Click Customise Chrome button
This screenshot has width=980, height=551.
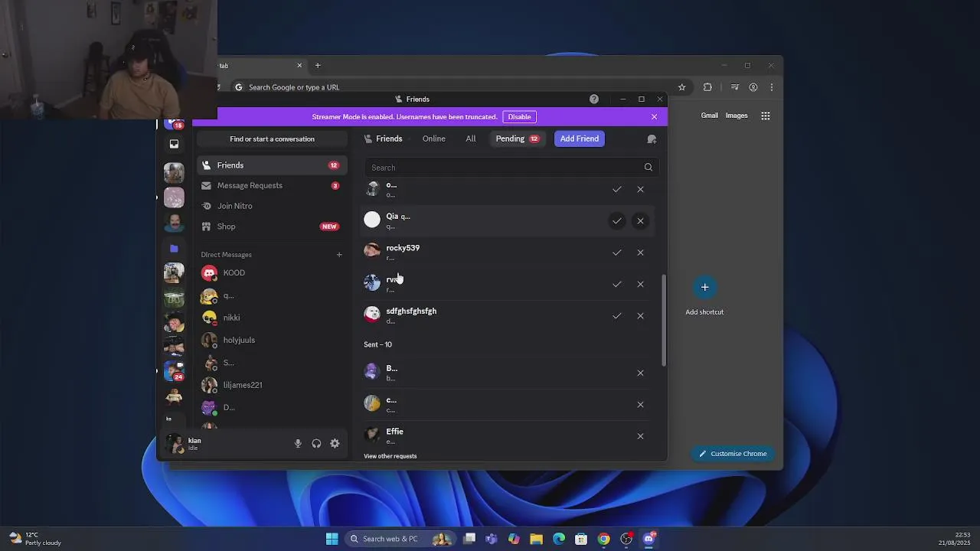pos(733,454)
